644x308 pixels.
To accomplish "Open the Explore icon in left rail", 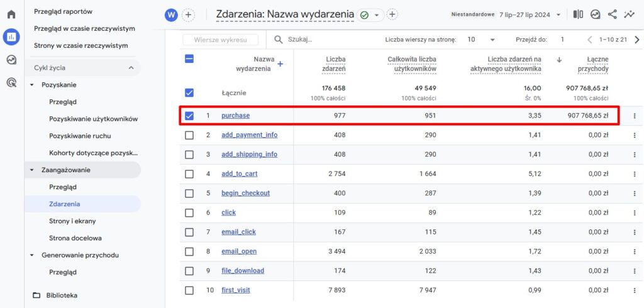I will [11, 60].
